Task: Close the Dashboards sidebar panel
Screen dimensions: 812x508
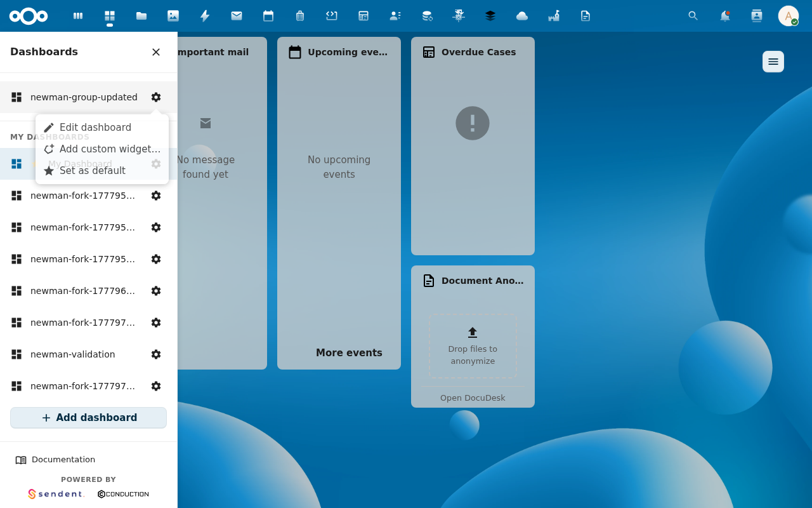Action: pos(156,52)
